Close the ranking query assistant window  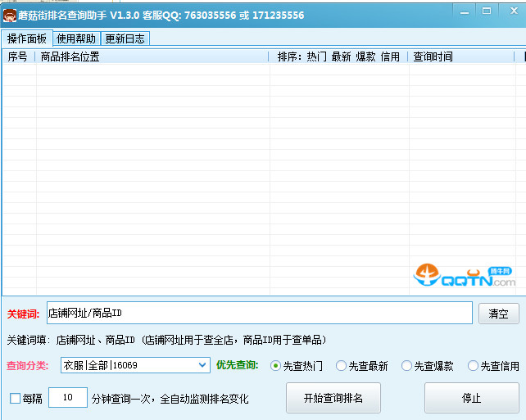click(511, 11)
